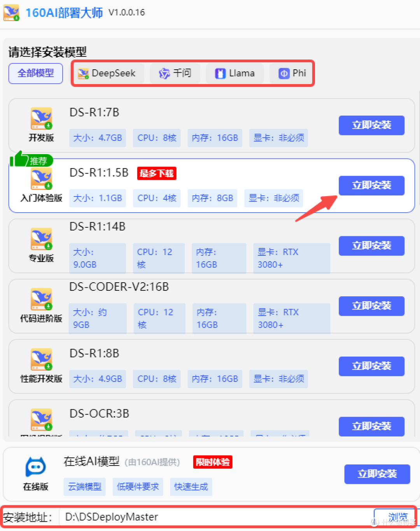The image size is (420, 531).
Task: Show the Phi models tab
Action: [x=292, y=73]
